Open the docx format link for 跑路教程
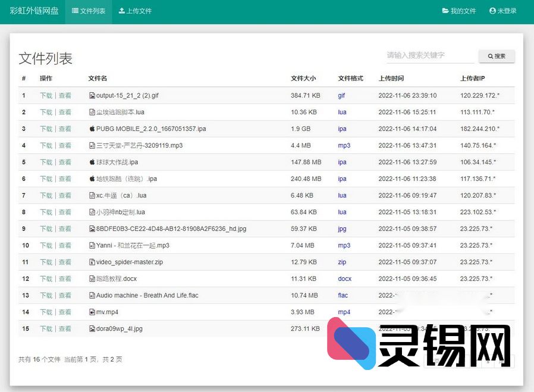The image size is (534, 392). point(344,278)
